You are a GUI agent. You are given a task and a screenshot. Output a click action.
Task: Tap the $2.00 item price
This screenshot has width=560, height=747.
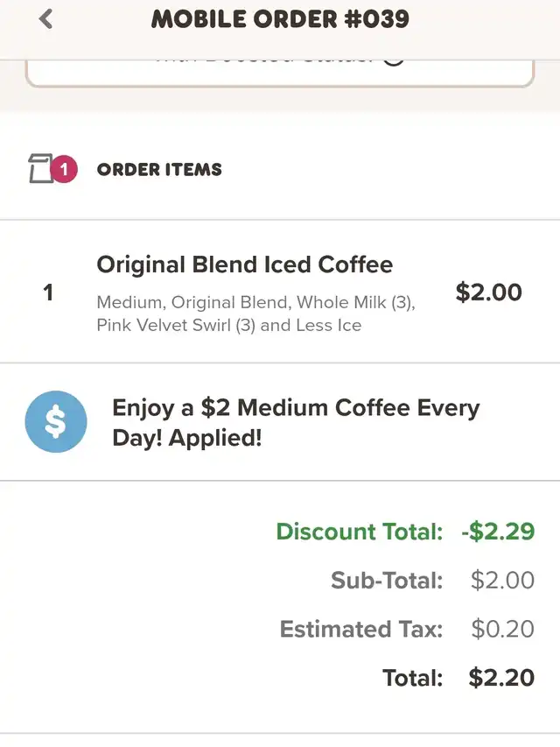click(x=488, y=292)
